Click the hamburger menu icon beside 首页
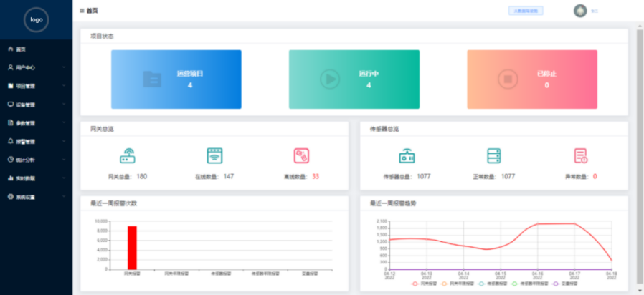The image size is (644, 295). tap(82, 11)
